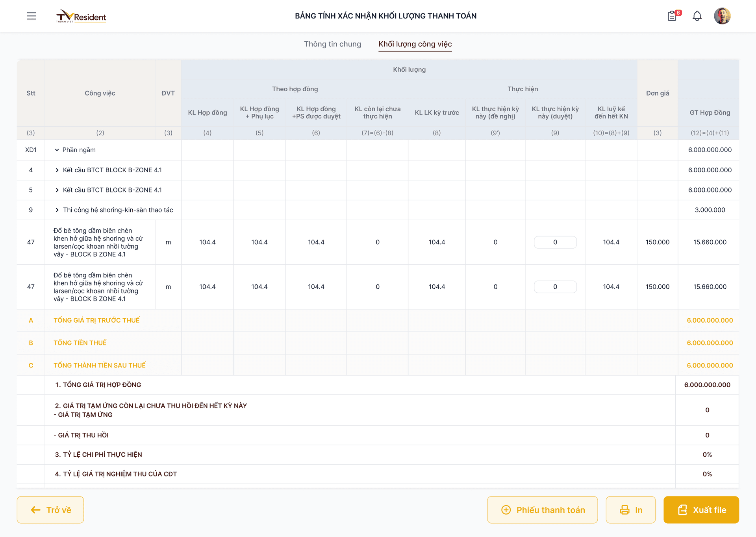This screenshot has width=756, height=537.
Task: Open the clipboard tasks icon with badge
Action: pyautogui.click(x=672, y=16)
